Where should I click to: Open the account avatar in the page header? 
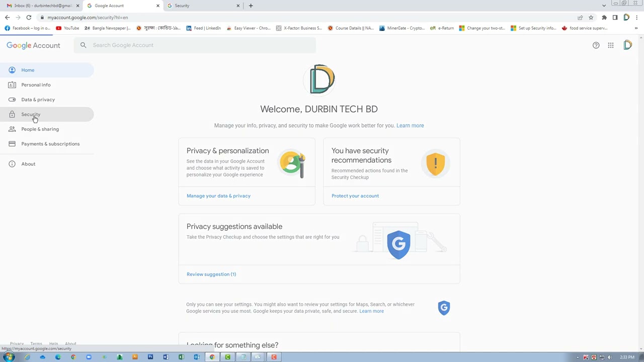point(627,45)
